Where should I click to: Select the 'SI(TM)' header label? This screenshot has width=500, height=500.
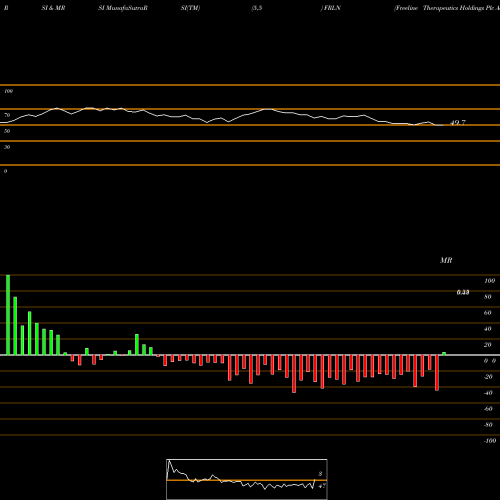click(190, 8)
